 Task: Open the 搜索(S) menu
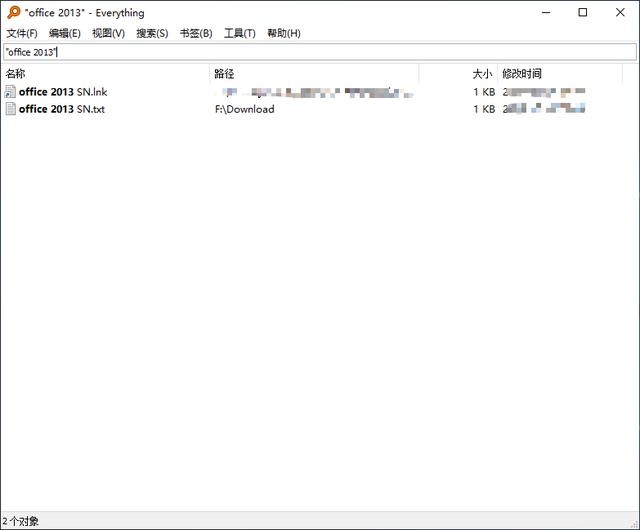coord(152,33)
